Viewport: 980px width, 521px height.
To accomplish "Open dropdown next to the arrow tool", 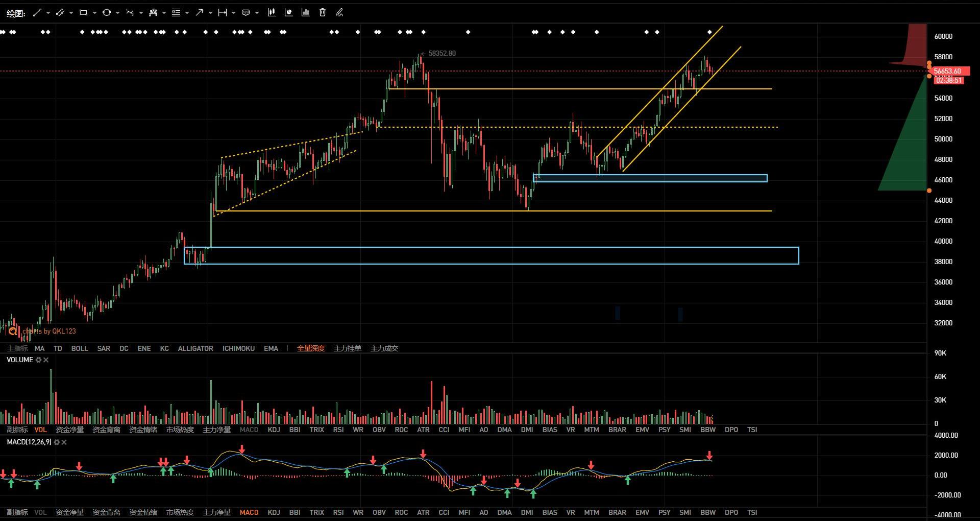I will click(210, 13).
